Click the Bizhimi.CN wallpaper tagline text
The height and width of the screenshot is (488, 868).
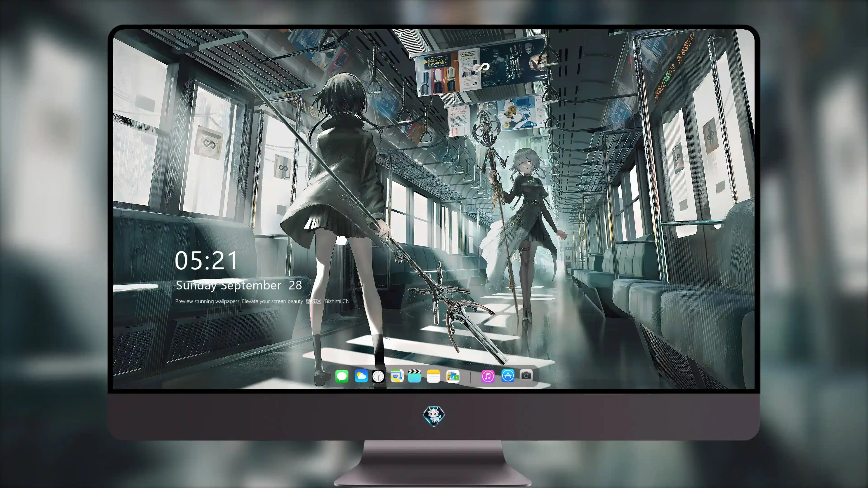tap(262, 301)
